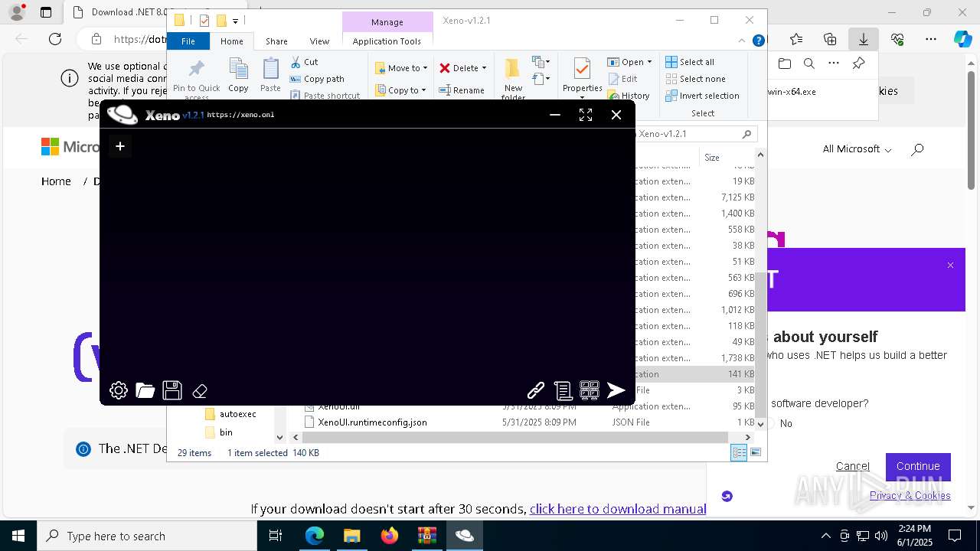The width and height of the screenshot is (980, 551).
Task: Select XenoUI.runtimeconfig.json file
Action: [372, 422]
